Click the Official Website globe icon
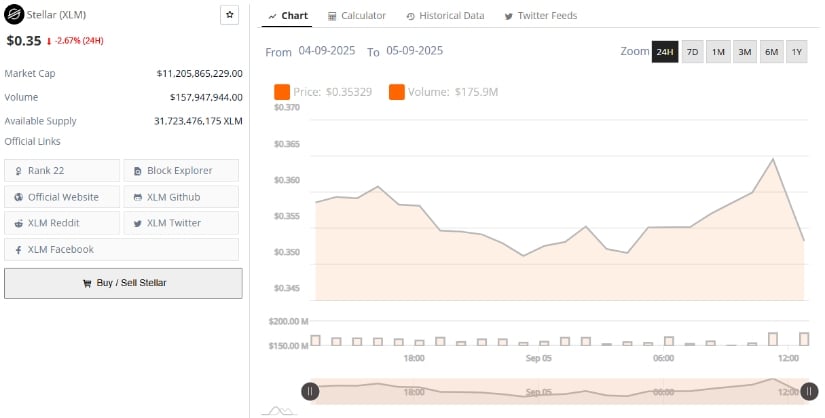 [x=18, y=197]
